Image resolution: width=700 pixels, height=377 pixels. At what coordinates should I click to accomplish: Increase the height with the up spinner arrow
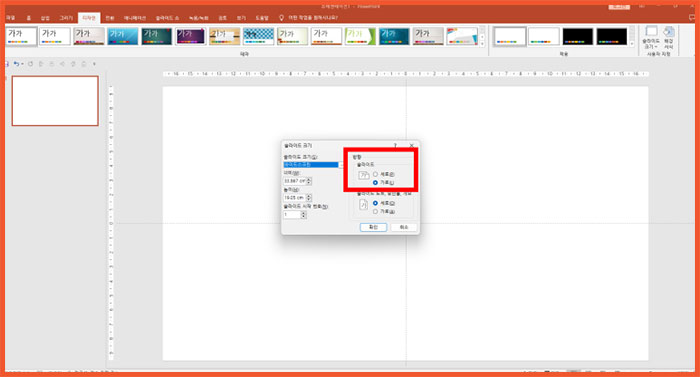pyautogui.click(x=309, y=196)
